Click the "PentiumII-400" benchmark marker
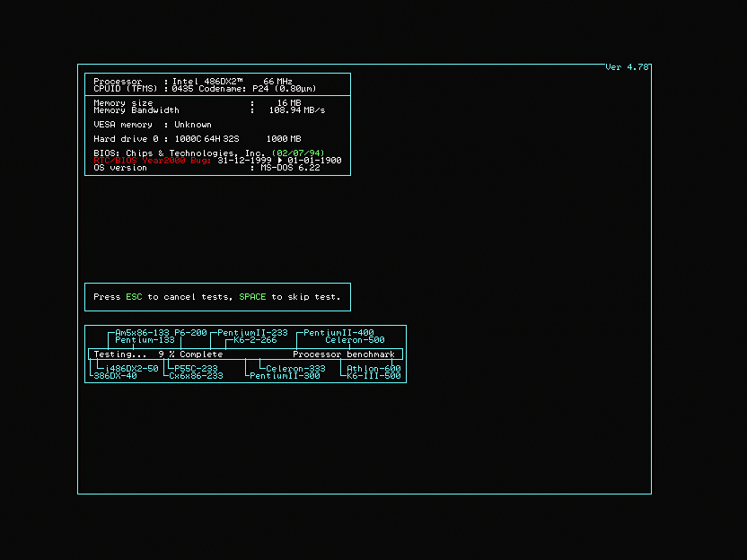 [338, 332]
